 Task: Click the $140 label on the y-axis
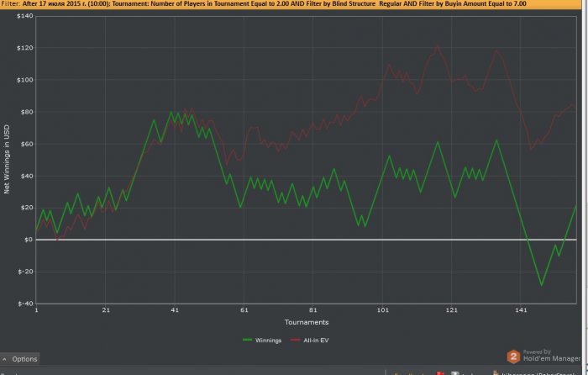tap(24, 17)
